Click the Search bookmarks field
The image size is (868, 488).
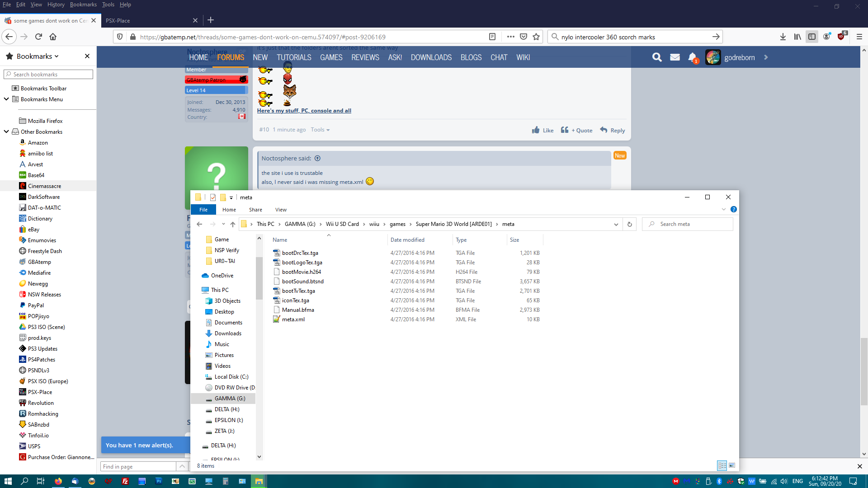tap(48, 74)
